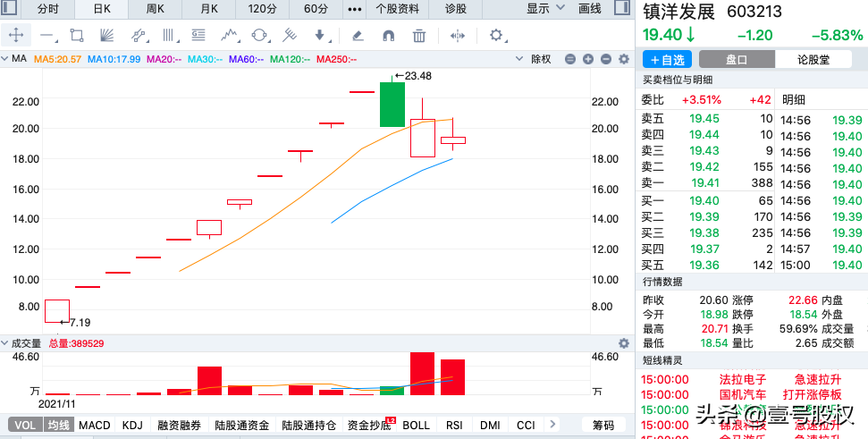This screenshot has height=439, width=868.
Task: Click the horizontal stretch arrows icon
Action: [458, 36]
